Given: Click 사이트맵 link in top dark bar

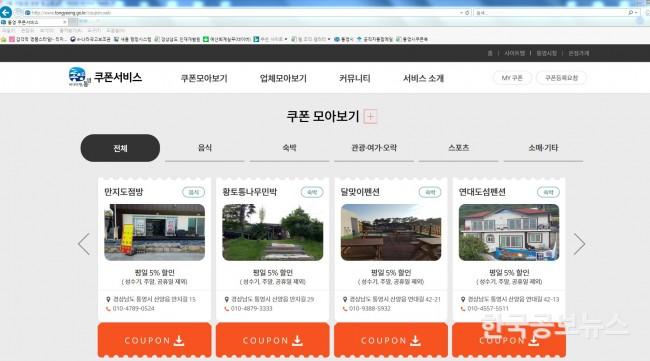Looking at the screenshot, I should pos(514,53).
